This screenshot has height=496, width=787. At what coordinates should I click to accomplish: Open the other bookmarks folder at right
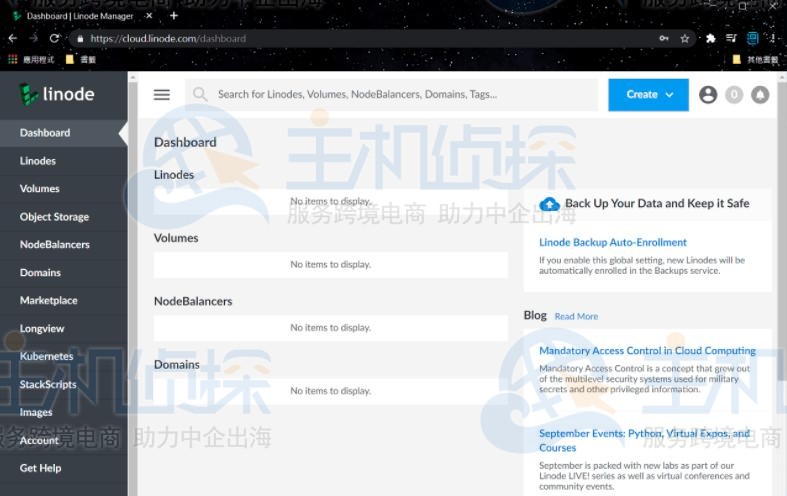tap(755, 59)
